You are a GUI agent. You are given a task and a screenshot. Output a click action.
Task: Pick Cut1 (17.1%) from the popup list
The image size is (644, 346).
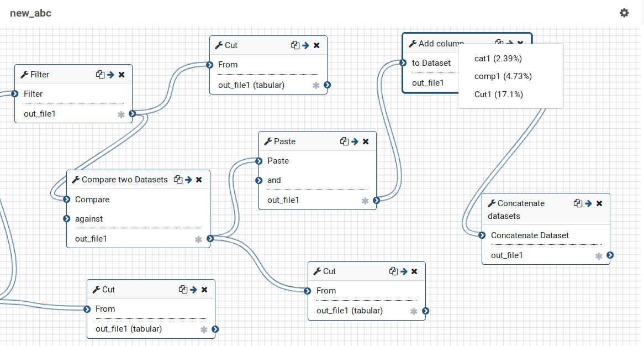tap(498, 95)
